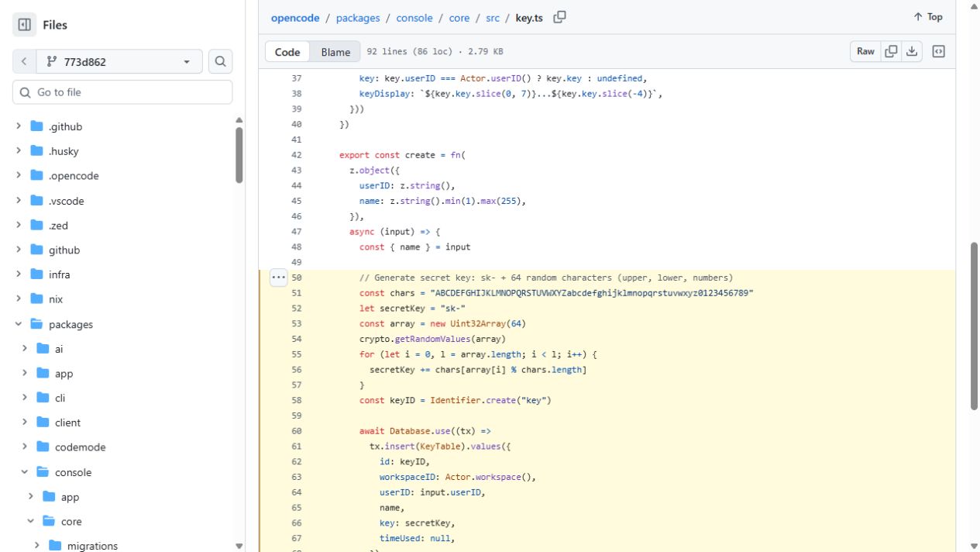Click the .opencode folder icon
The width and height of the screenshot is (980, 552).
[36, 176]
